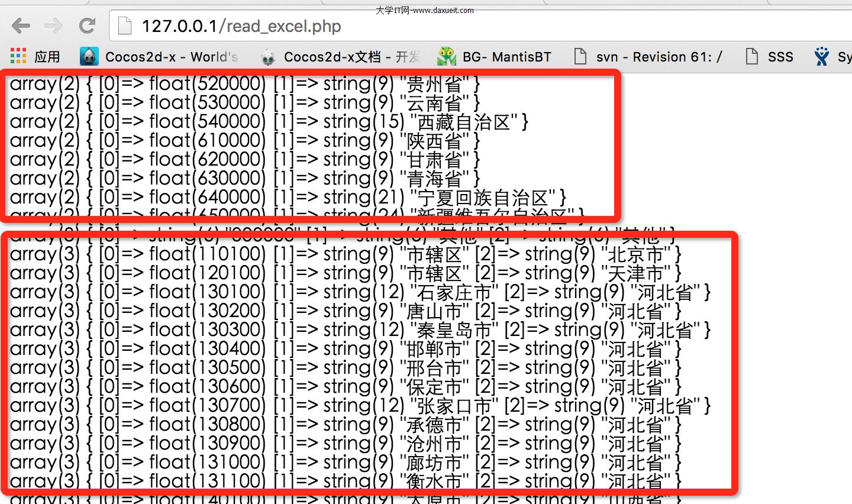Screen dimensions: 852x504
Task: Click the browser forward arrow
Action: tap(53, 26)
